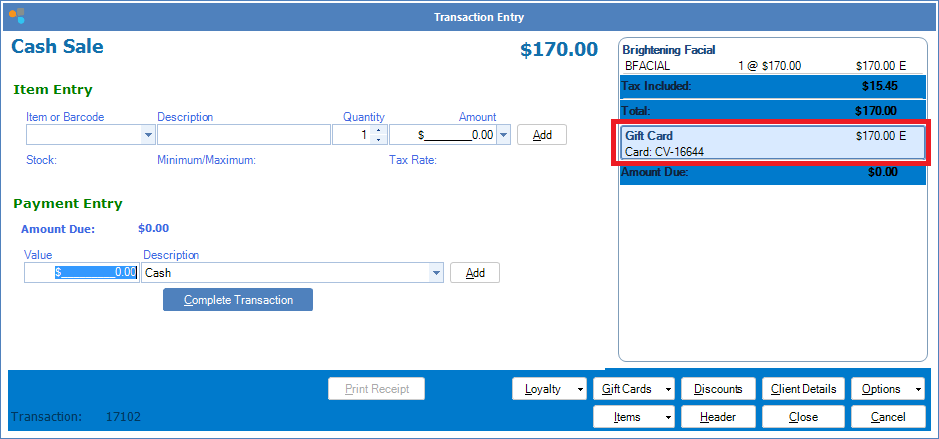Open Client Details
Viewport: 939px width, 439px height.
point(803,389)
